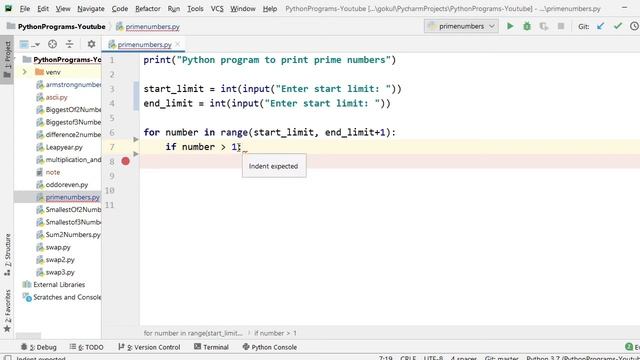
Task: Run with coverage icon in toolbar
Action: point(544,26)
